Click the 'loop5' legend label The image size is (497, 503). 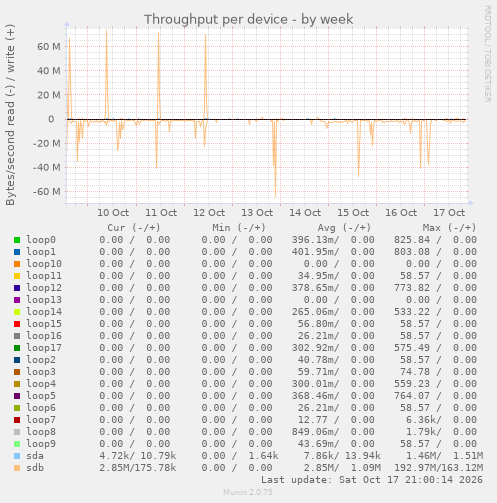[41, 396]
